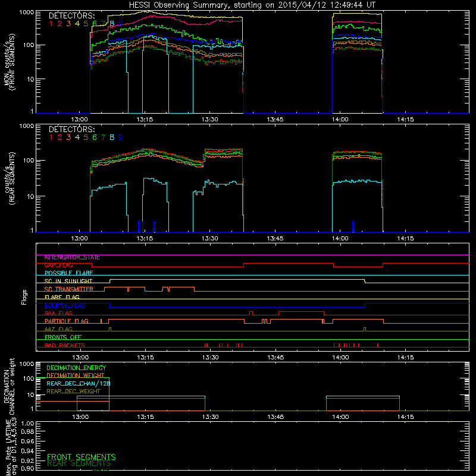
Task: Click the FLARE_FLAG label
Action: click(x=62, y=297)
